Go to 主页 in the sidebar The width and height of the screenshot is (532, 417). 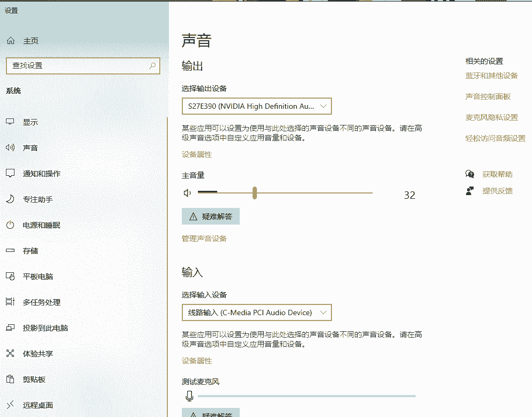coord(31,41)
